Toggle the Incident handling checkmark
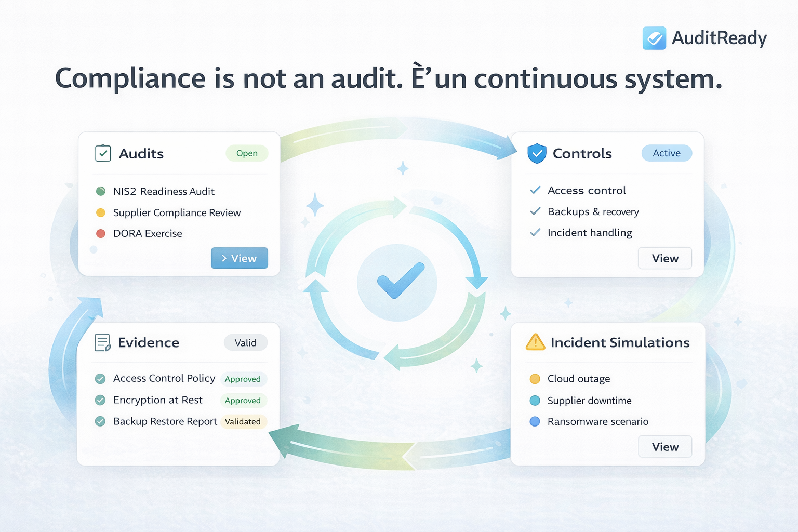 click(x=535, y=233)
